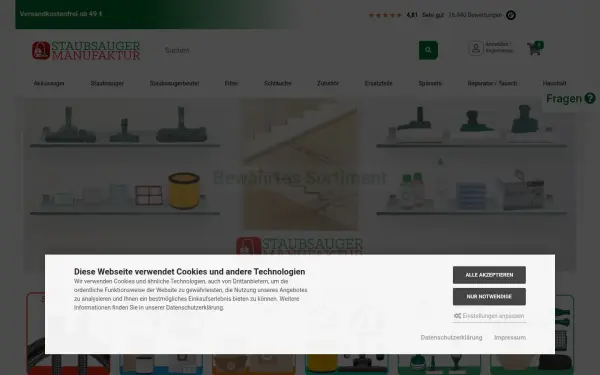Screen dimensions: 600x375
Task: Click the Bewertungen count text
Action: click(475, 15)
